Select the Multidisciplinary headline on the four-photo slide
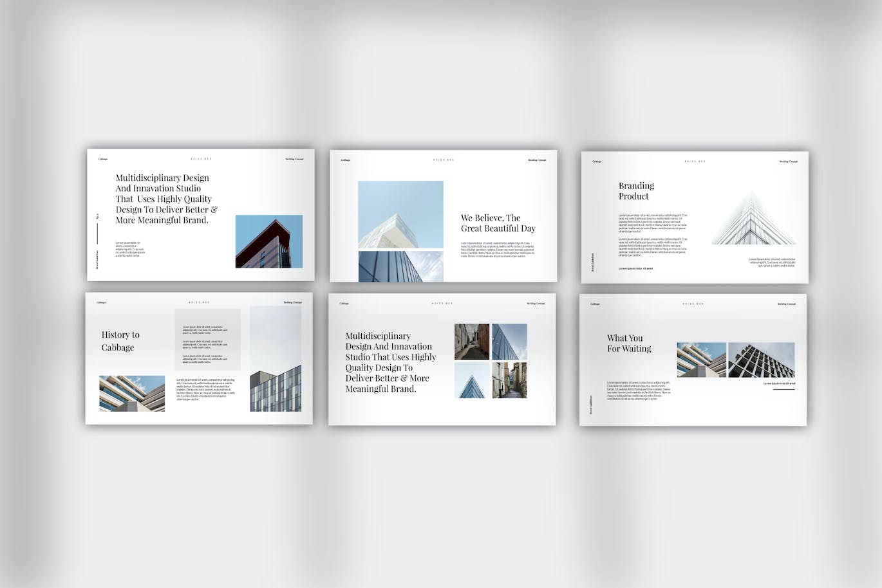The image size is (882, 588). pyautogui.click(x=390, y=362)
